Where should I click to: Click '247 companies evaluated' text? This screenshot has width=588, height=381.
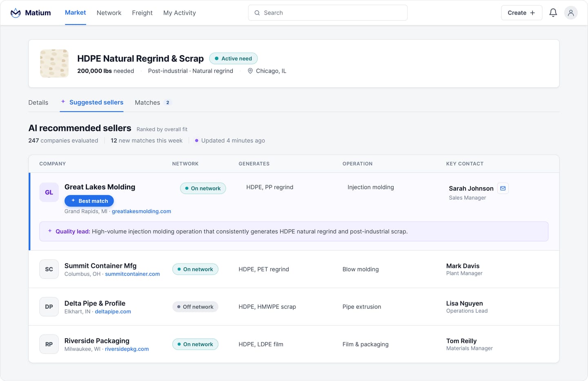tap(63, 141)
